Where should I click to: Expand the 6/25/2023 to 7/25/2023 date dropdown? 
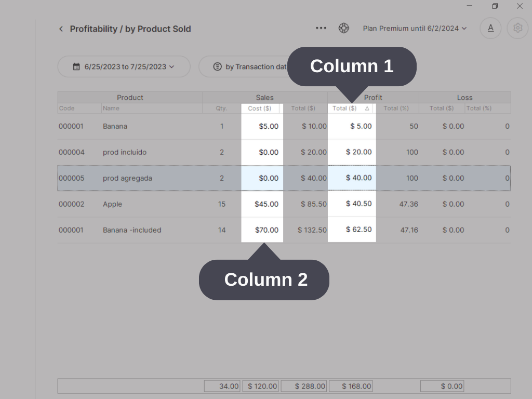point(124,66)
